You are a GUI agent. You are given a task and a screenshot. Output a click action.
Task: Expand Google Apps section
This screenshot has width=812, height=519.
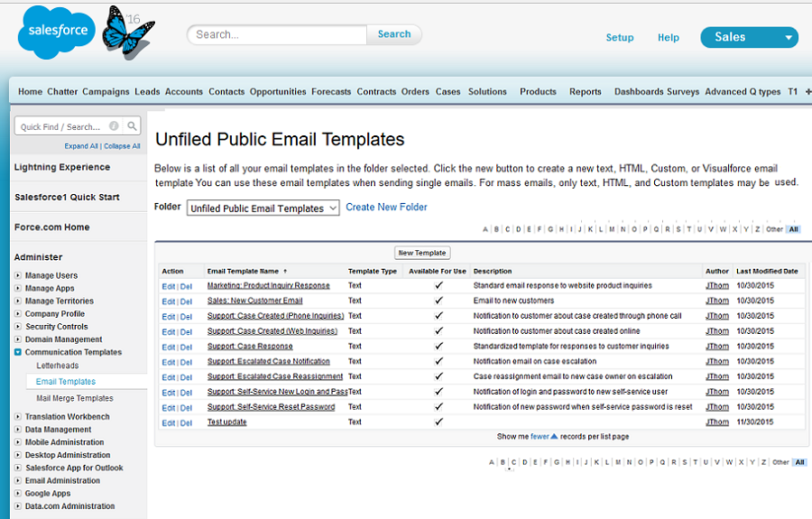click(18, 494)
